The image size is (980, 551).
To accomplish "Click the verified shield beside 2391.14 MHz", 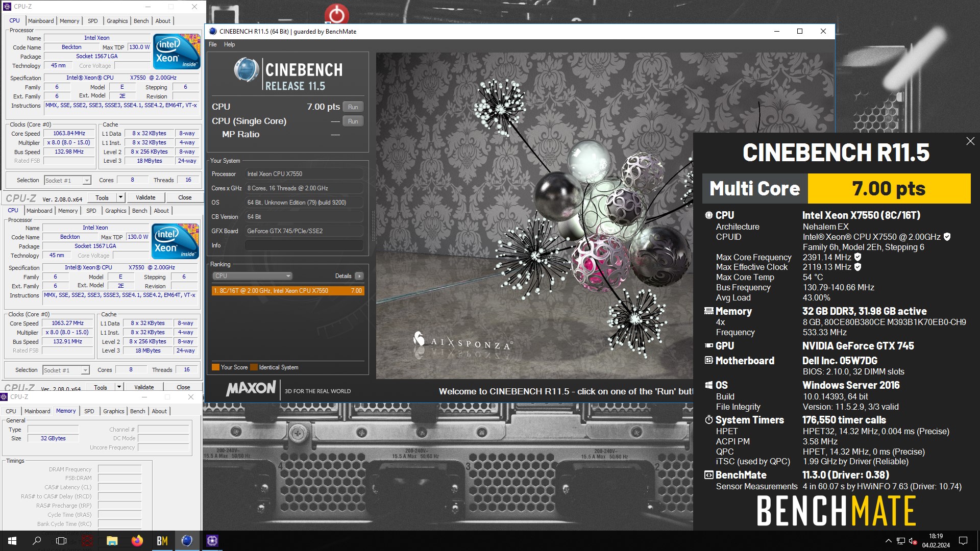I will 857,257.
